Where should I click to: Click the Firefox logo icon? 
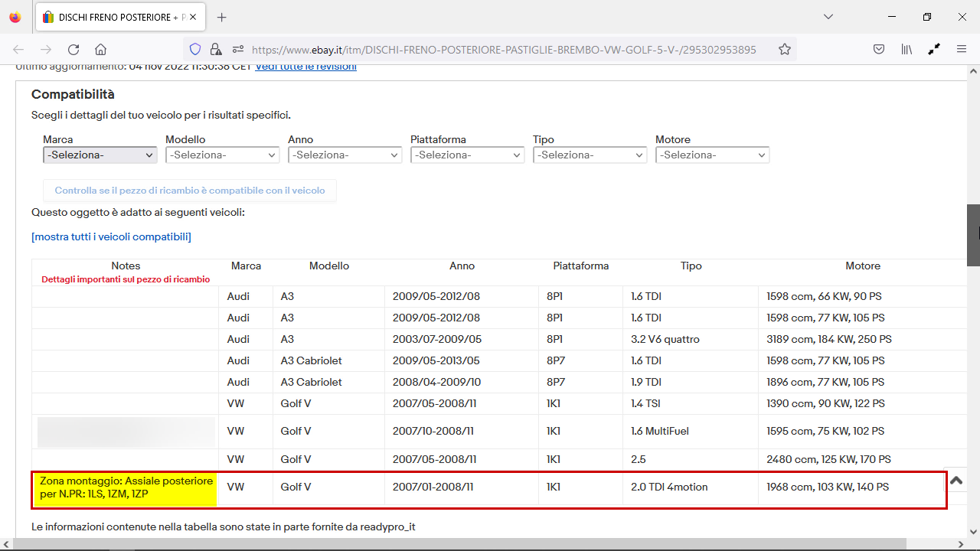click(x=15, y=17)
